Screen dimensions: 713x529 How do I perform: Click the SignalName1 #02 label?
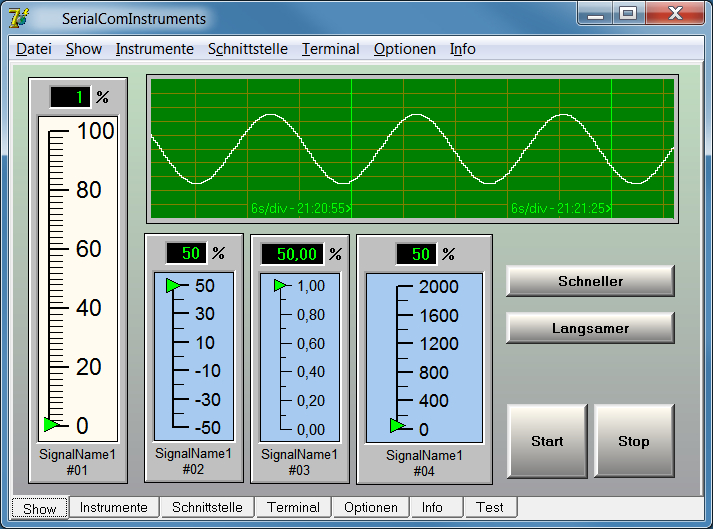pos(193,461)
